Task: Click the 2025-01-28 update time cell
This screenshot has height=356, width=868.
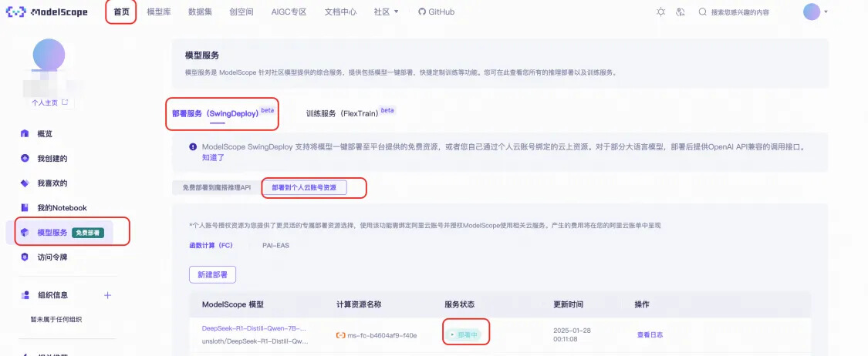Action: pos(572,335)
